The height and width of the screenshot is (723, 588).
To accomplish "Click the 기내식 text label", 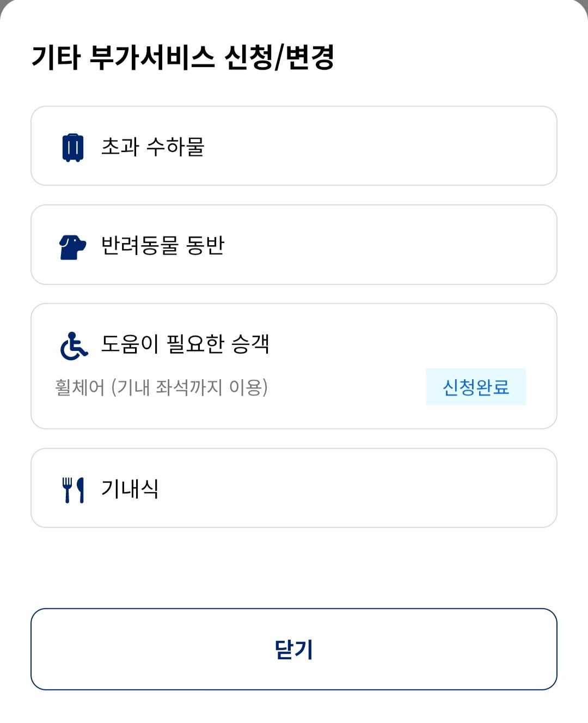I will pyautogui.click(x=130, y=489).
